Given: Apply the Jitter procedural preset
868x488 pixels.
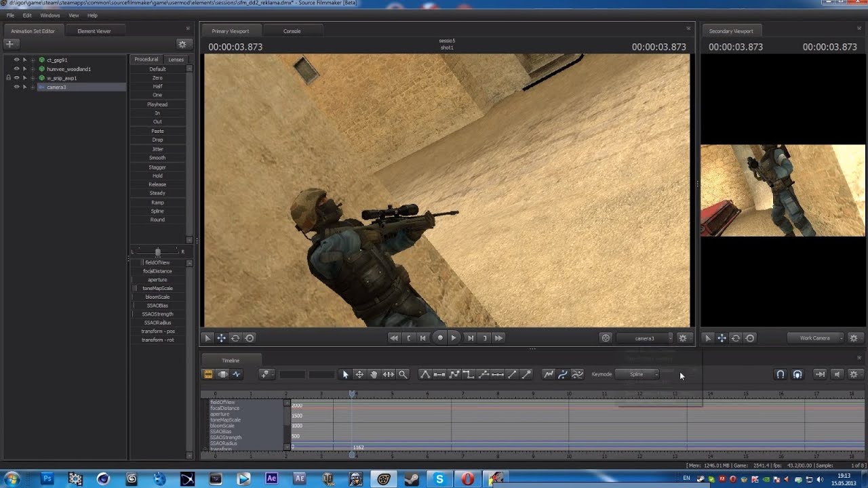Looking at the screenshot, I should tap(157, 149).
